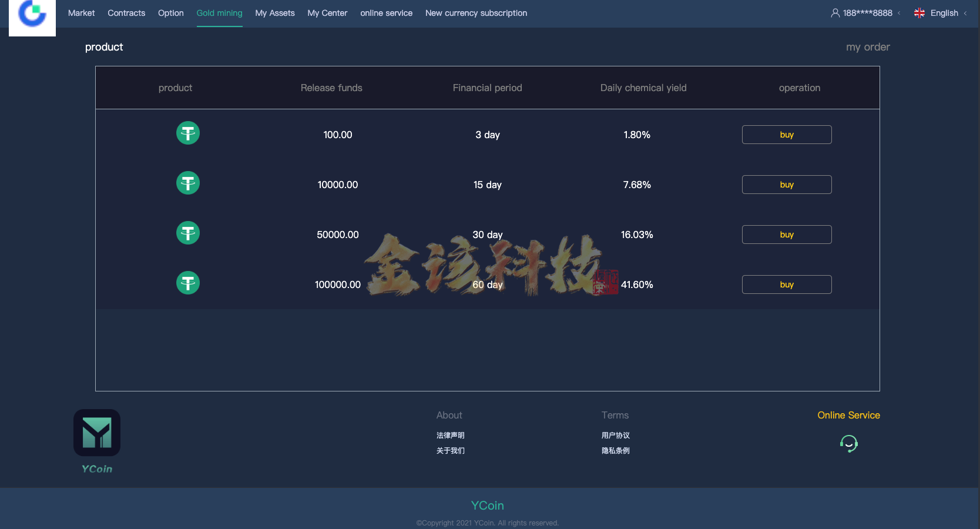The height and width of the screenshot is (529, 980).
Task: Click the YCoin logo in the footer
Action: point(97,433)
